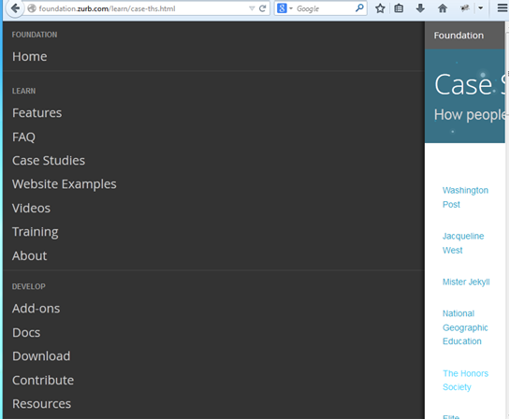Open the Google search engine selector
The image size is (510, 420).
click(284, 8)
